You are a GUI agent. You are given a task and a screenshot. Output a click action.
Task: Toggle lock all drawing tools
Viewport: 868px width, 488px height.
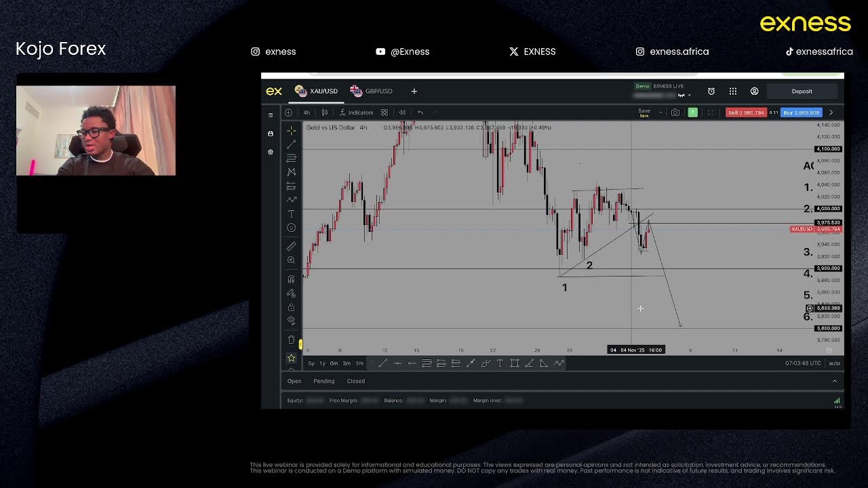[291, 307]
